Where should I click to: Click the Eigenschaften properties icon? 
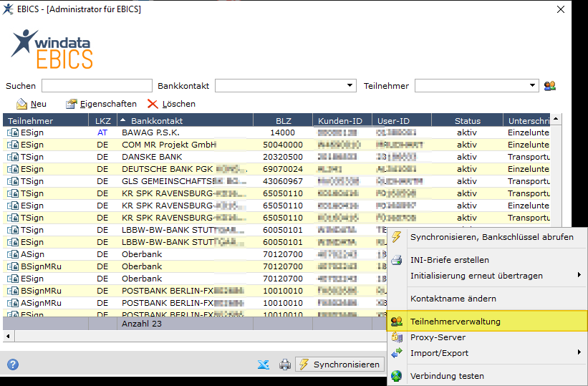[x=71, y=104]
